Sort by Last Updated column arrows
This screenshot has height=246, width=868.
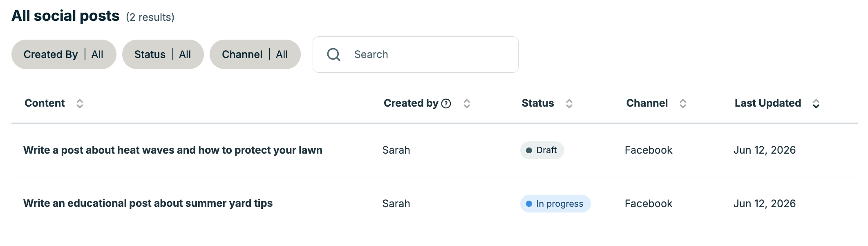816,104
